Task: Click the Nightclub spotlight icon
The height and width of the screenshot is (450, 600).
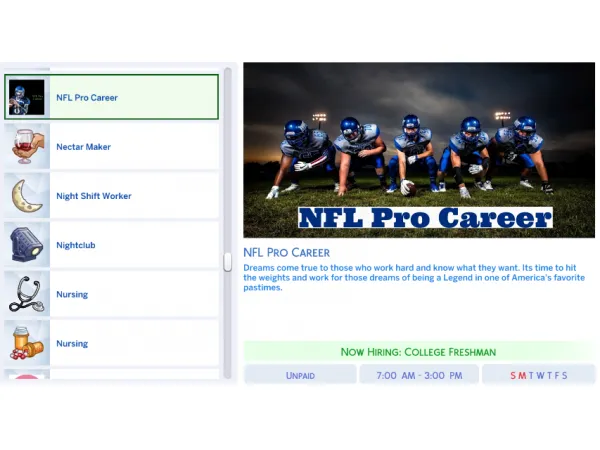Action: click(26, 245)
